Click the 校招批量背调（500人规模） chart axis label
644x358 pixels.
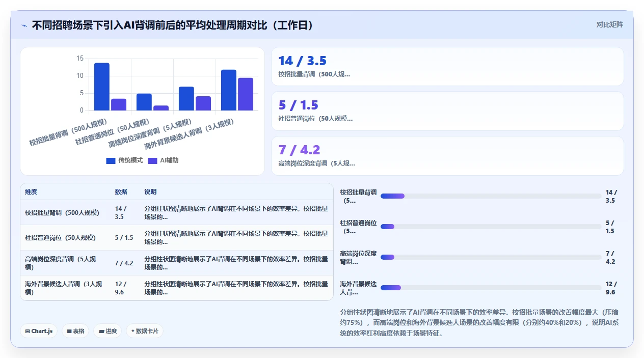[x=68, y=132]
